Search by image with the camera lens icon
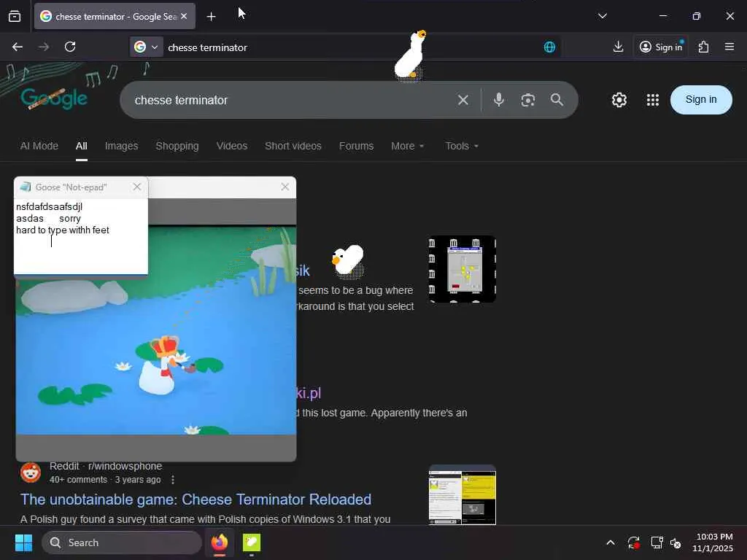 (x=528, y=100)
